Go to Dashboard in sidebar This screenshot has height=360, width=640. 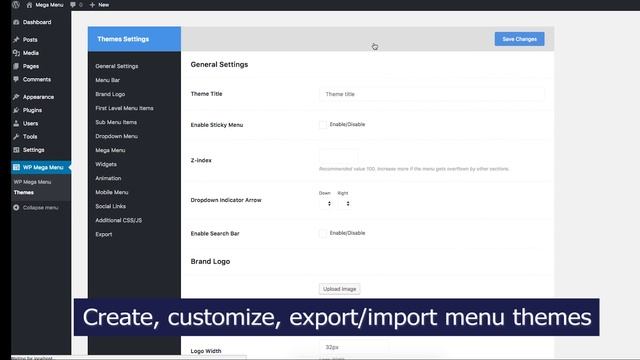click(x=37, y=22)
